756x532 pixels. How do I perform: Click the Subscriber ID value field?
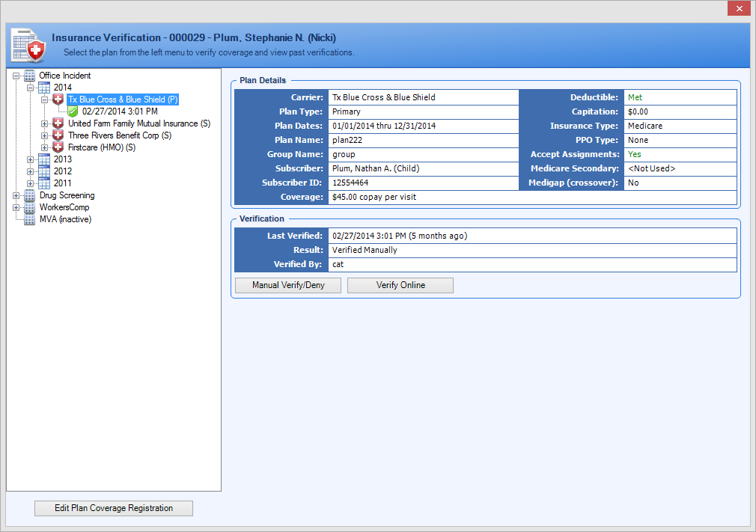click(x=423, y=183)
